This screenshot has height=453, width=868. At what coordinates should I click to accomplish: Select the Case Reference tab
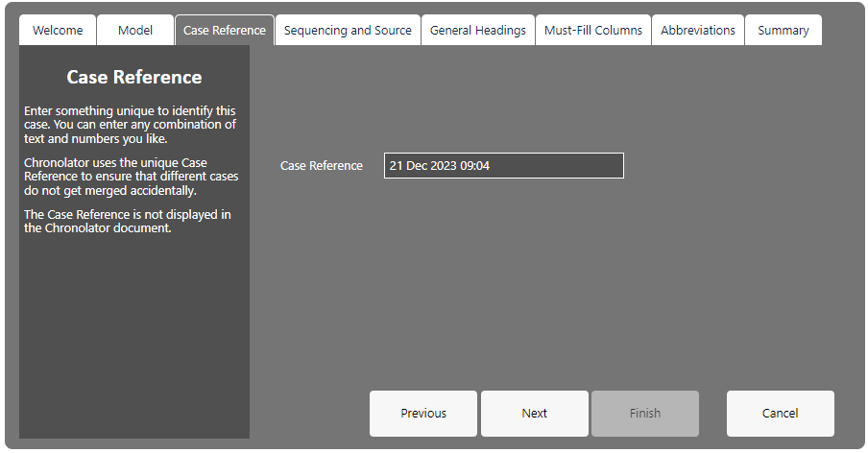point(224,30)
